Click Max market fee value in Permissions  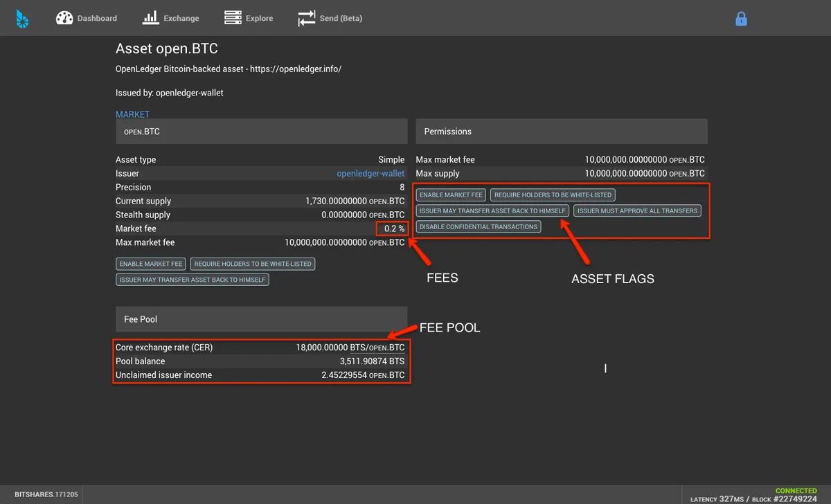point(645,159)
